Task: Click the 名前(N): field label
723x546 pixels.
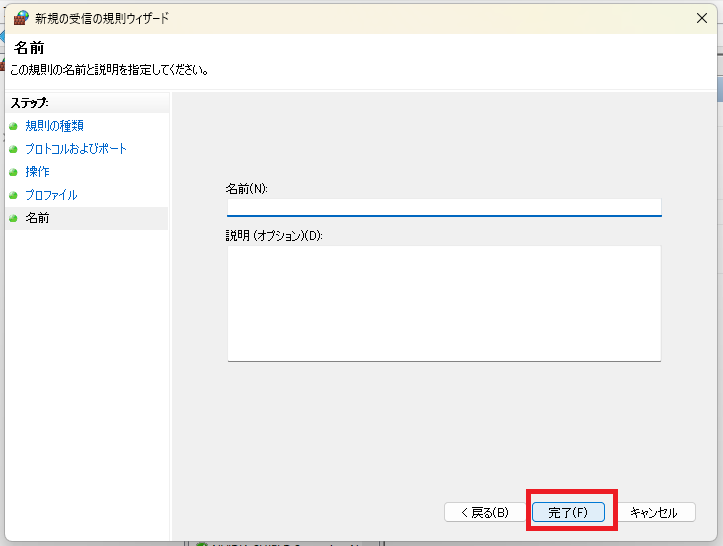Action: (246, 189)
